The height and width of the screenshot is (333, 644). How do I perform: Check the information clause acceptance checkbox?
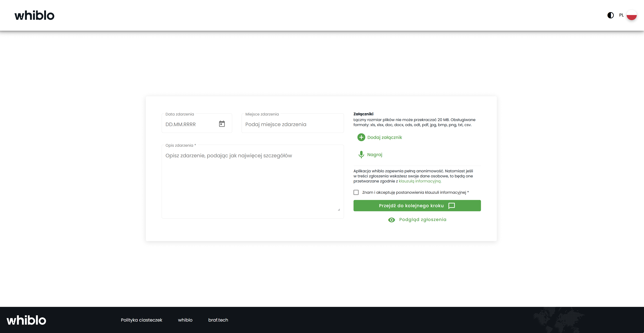(356, 192)
